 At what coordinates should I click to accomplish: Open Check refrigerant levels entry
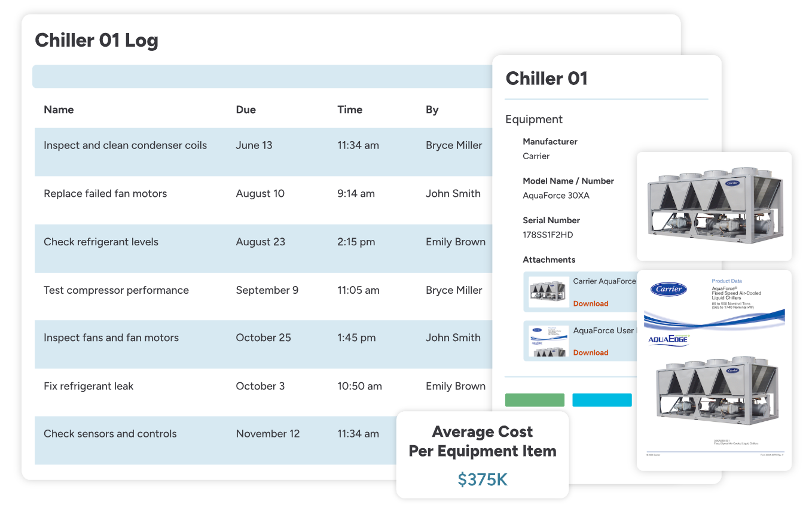tap(263, 248)
